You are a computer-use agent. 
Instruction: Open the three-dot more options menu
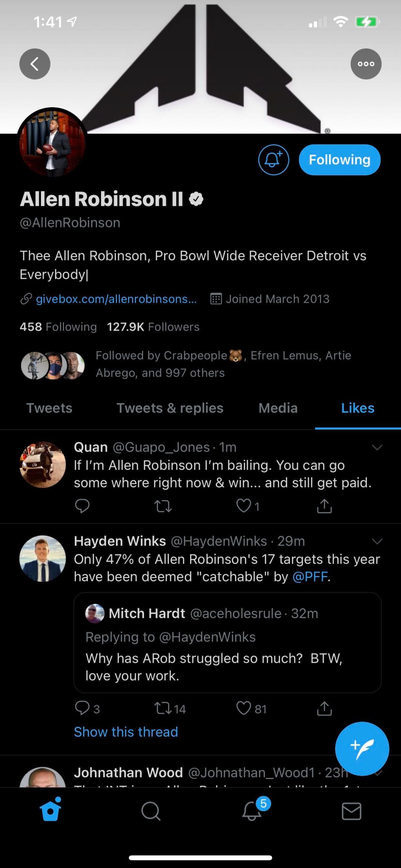tap(366, 64)
